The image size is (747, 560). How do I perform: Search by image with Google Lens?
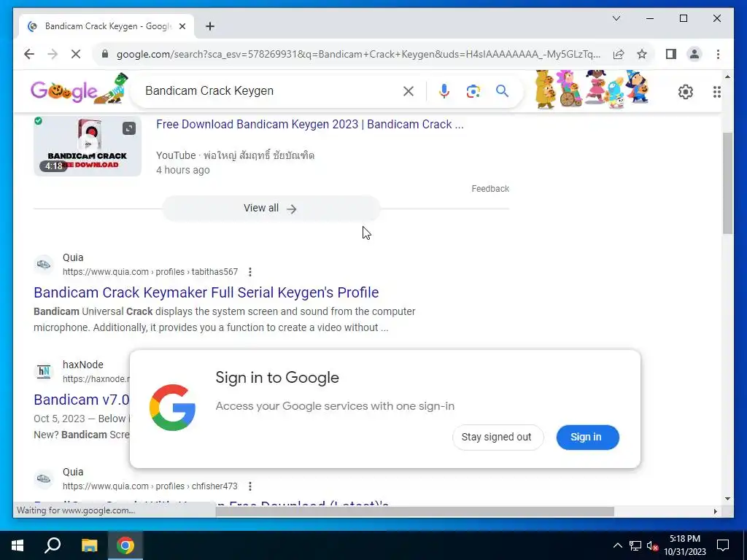tap(473, 91)
